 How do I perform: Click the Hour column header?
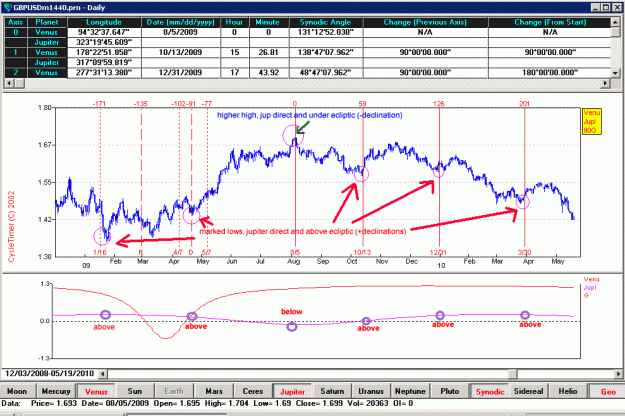pos(234,22)
